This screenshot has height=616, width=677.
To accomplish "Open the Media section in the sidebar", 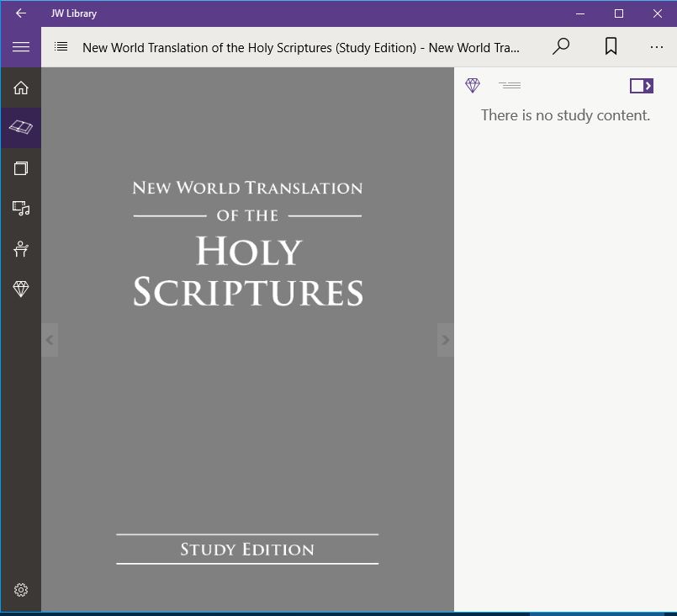I will click(20, 208).
